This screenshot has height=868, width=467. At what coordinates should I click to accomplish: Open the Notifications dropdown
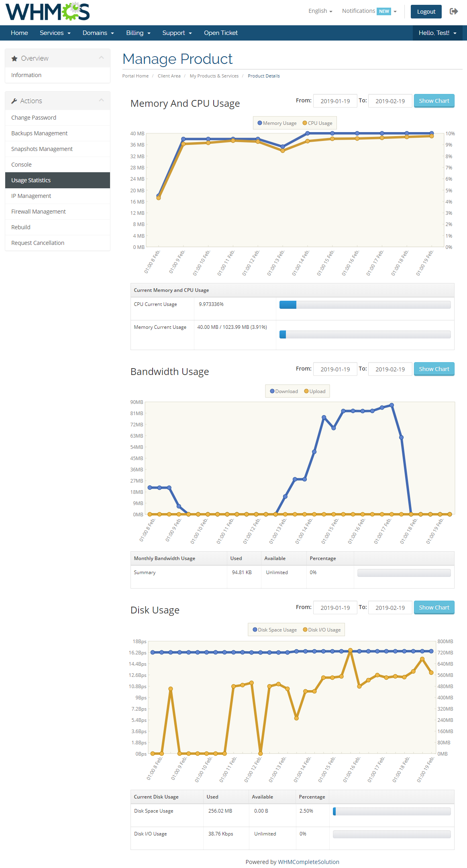tap(369, 11)
